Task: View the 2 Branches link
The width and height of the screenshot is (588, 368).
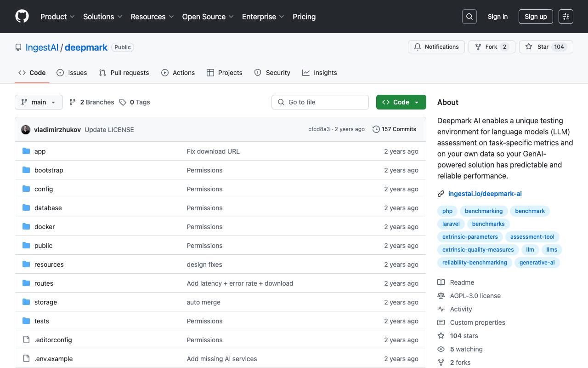Action: (92, 102)
